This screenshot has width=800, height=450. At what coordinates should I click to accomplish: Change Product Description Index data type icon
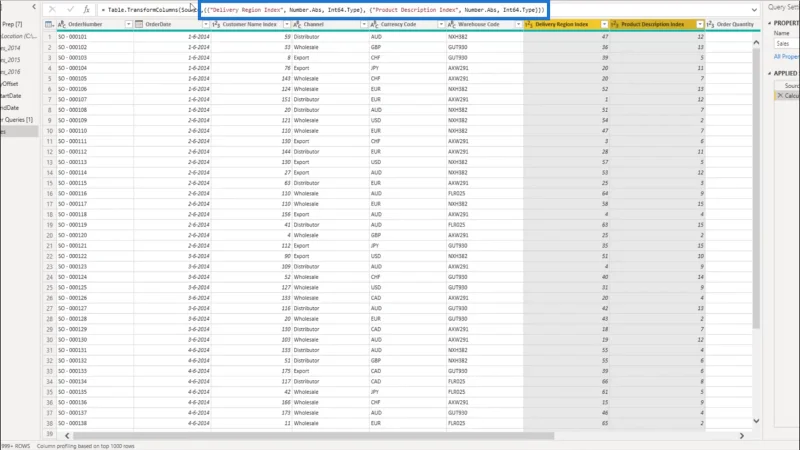click(x=615, y=24)
